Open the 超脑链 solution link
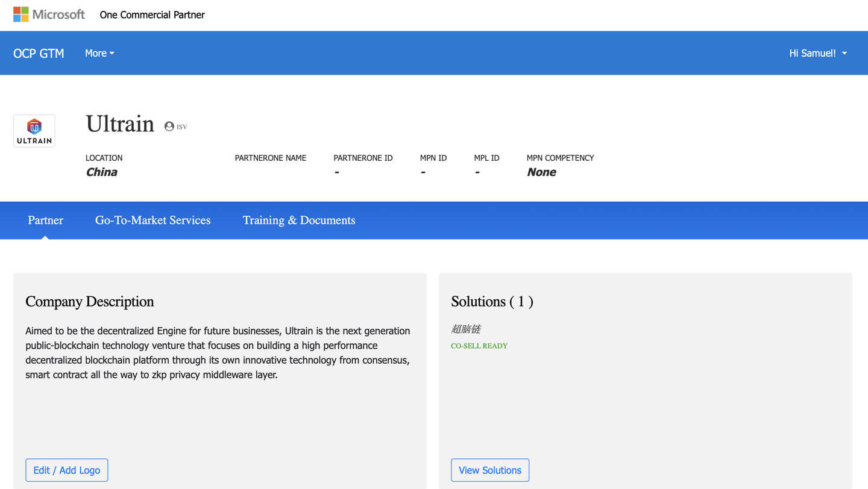 [x=466, y=329]
